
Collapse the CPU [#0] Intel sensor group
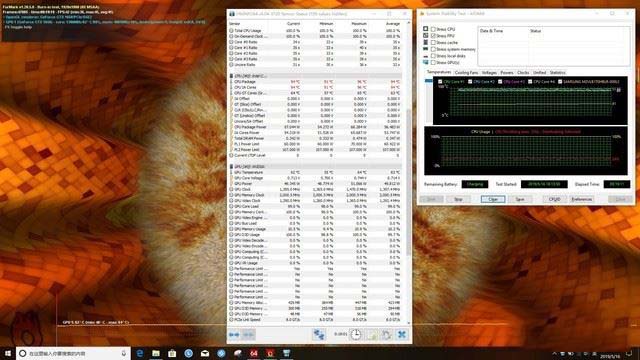click(231, 76)
